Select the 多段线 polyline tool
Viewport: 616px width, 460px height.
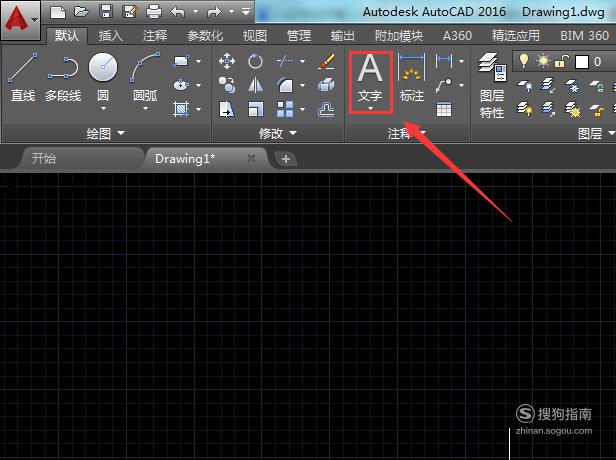pyautogui.click(x=63, y=77)
